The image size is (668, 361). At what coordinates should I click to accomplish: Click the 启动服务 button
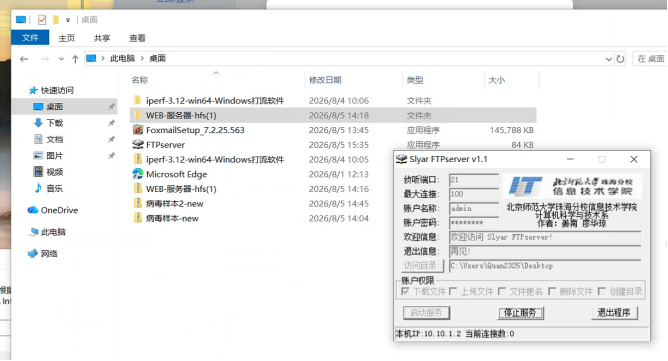(x=426, y=313)
